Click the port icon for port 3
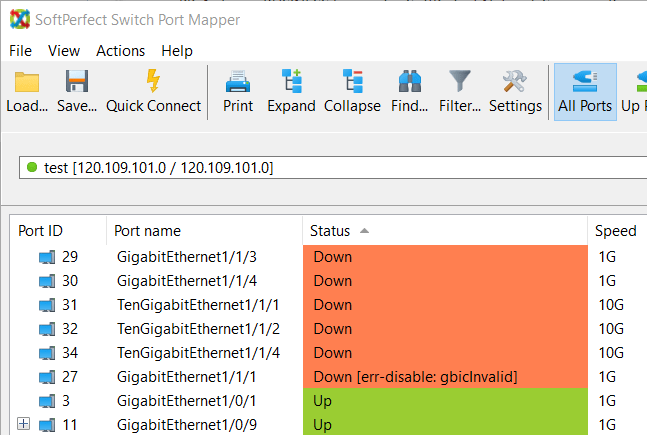 [x=47, y=401]
